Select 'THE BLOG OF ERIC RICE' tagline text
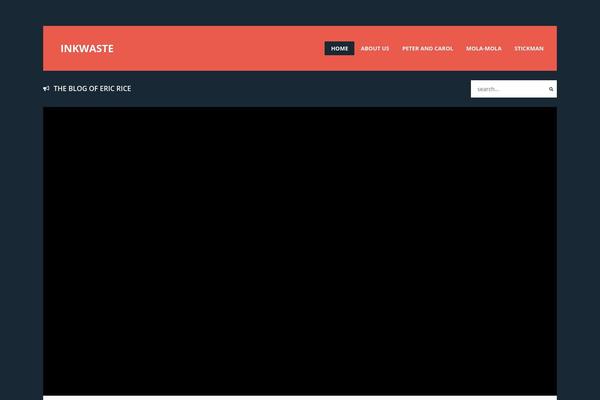 [92, 88]
